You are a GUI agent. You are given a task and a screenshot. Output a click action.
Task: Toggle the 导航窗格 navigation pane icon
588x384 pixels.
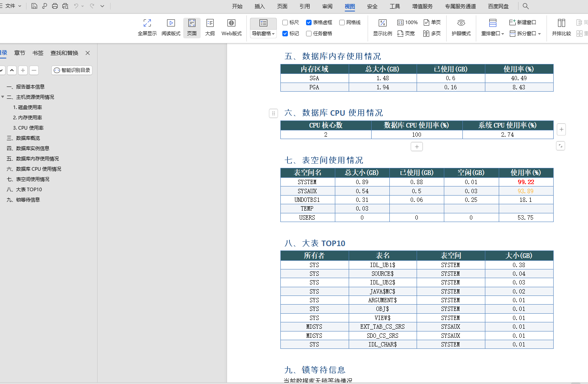point(263,23)
